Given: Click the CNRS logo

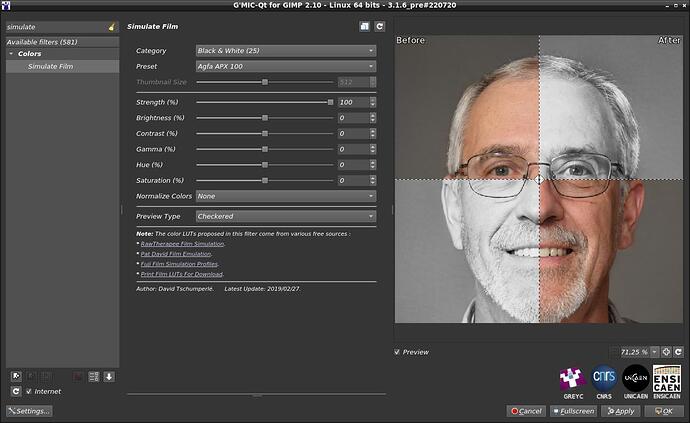Looking at the screenshot, I should pos(604,378).
